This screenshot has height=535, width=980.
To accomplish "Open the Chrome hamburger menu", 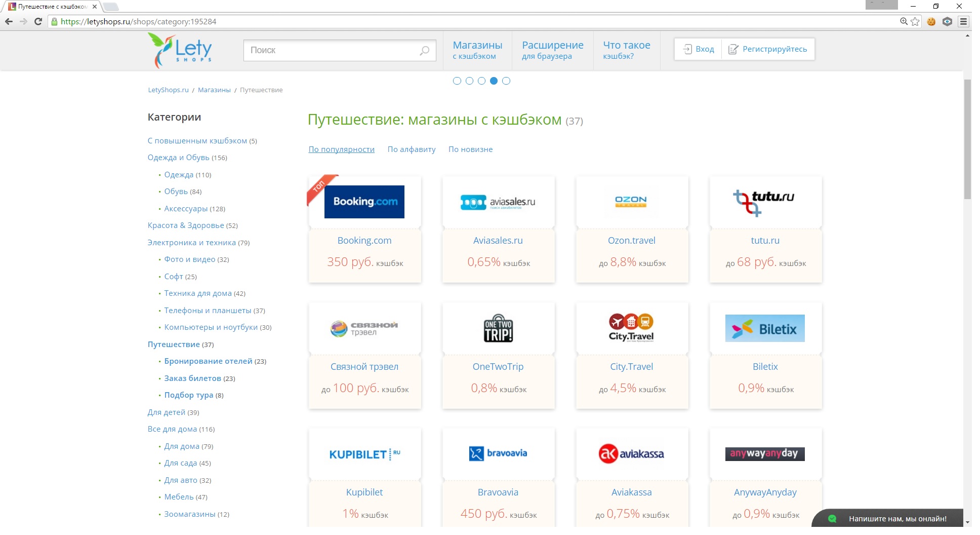I will (963, 21).
